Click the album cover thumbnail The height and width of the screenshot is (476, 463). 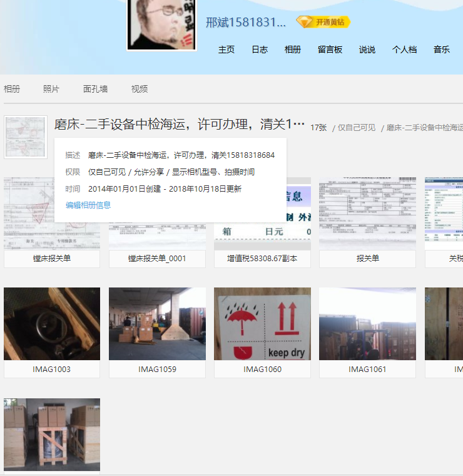[x=26, y=137]
